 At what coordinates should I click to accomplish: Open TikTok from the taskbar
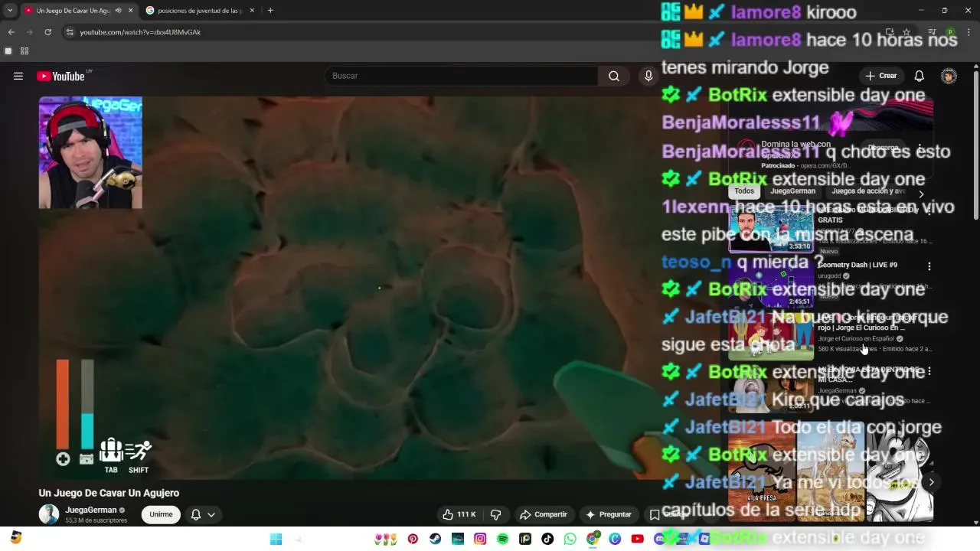tap(547, 539)
